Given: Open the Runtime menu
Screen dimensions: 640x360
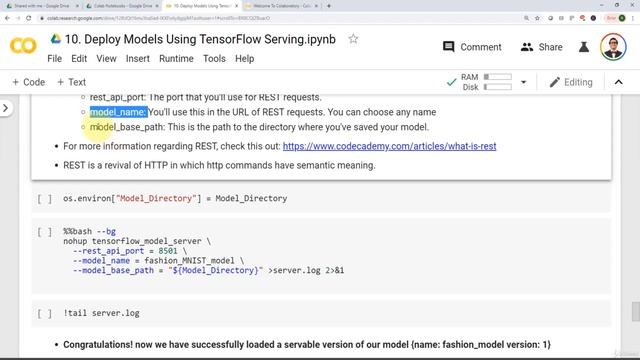Looking at the screenshot, I should click(176, 58).
